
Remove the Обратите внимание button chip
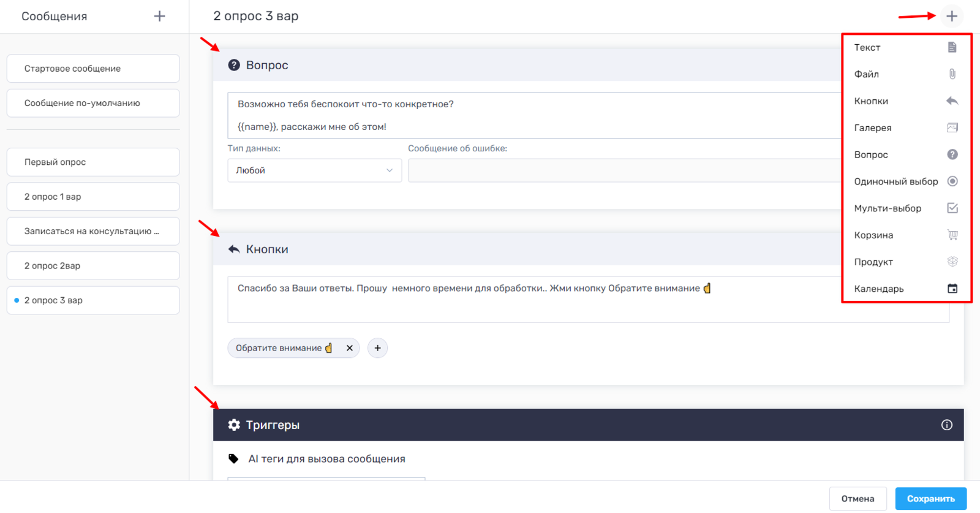point(350,348)
